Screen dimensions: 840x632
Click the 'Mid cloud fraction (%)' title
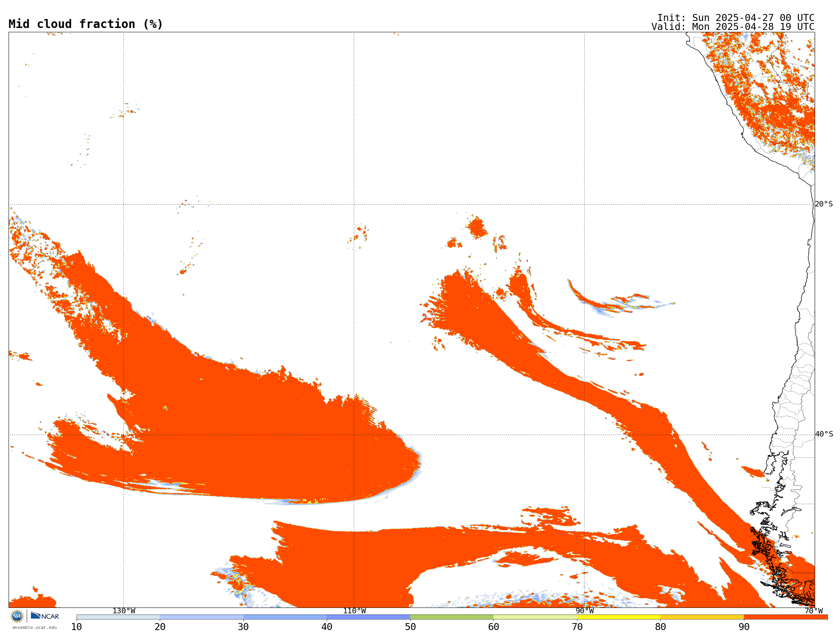pos(86,24)
